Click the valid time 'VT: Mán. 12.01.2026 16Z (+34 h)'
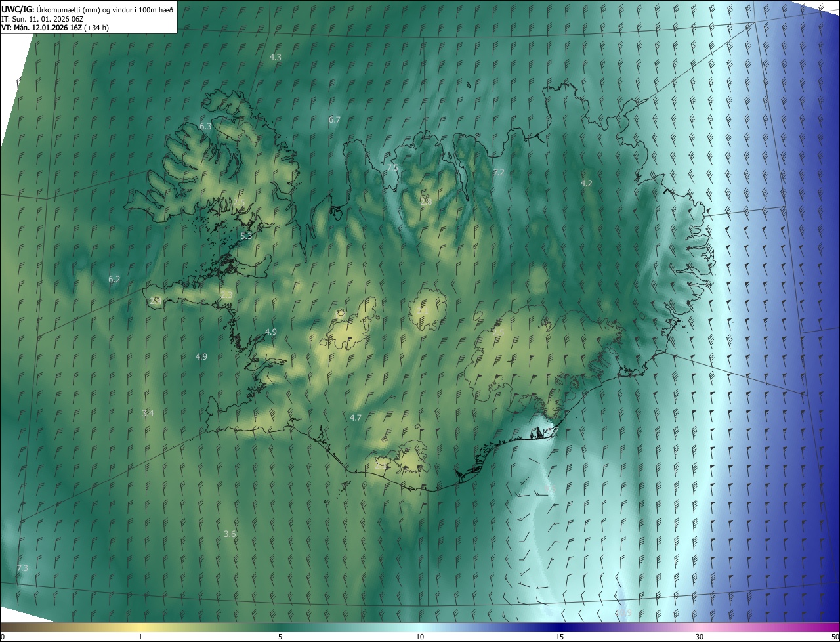The height and width of the screenshot is (642, 840). tap(55, 28)
